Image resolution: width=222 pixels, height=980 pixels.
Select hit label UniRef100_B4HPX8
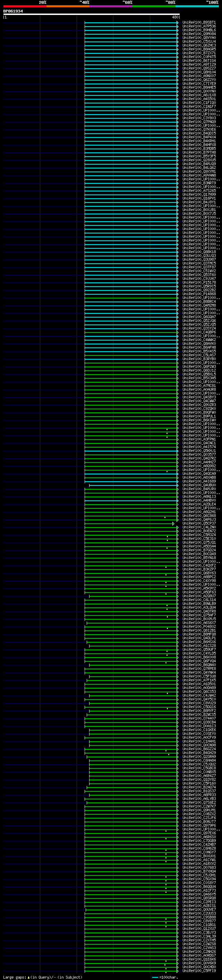(x=199, y=145)
